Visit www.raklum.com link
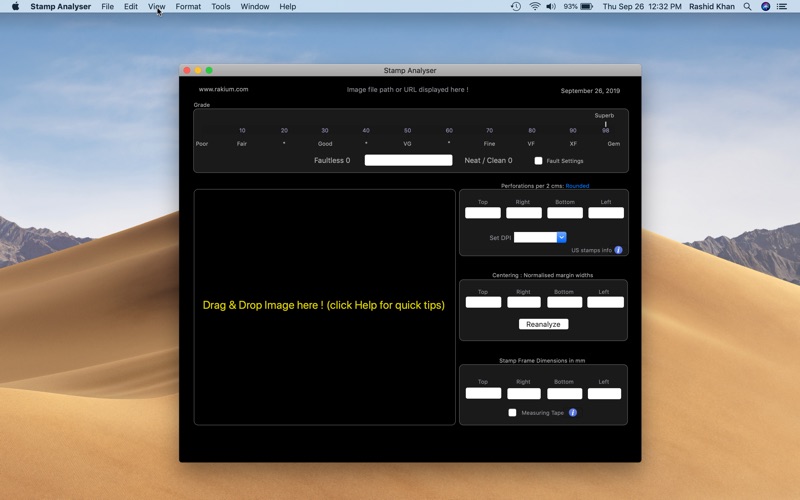 pyautogui.click(x=223, y=89)
